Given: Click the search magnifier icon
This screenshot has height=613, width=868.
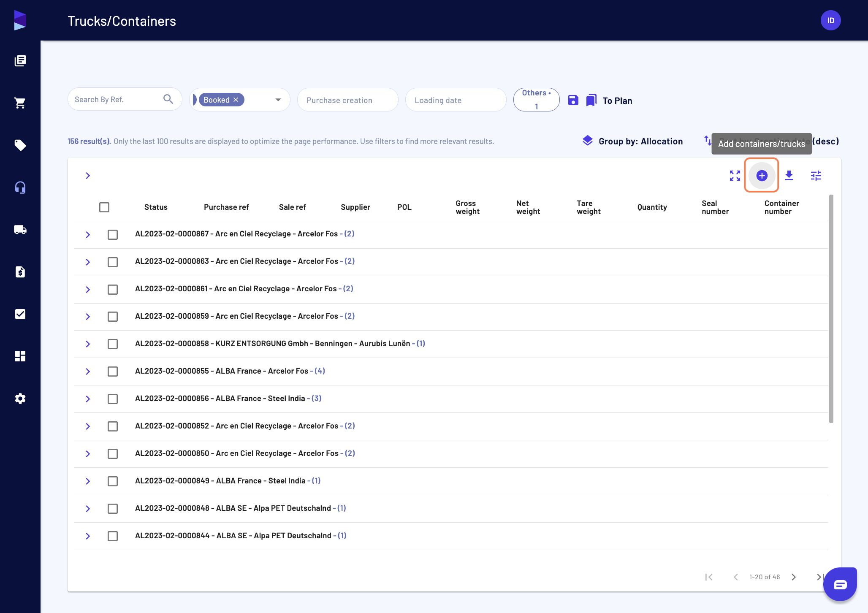Looking at the screenshot, I should point(168,99).
